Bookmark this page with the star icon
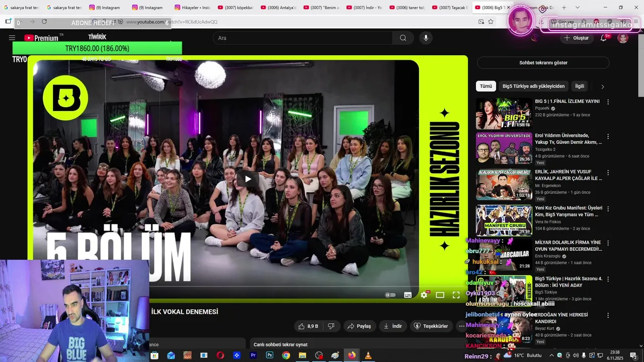644x362 pixels. click(x=491, y=22)
